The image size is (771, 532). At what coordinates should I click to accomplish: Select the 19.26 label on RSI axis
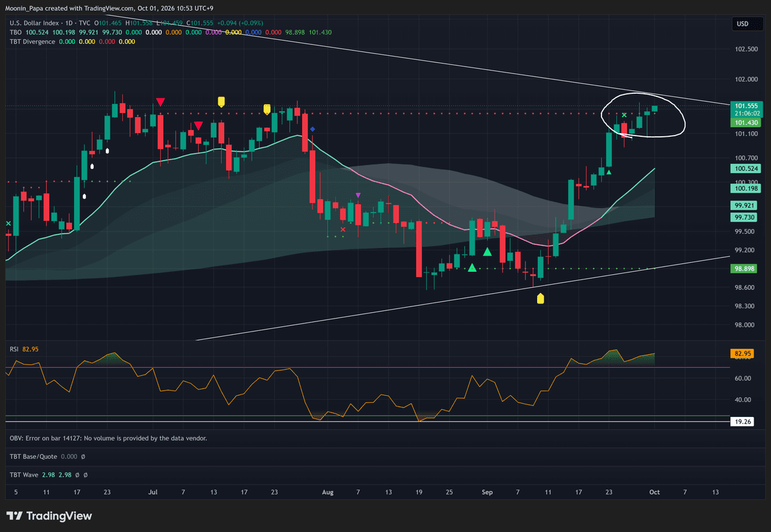tap(742, 421)
